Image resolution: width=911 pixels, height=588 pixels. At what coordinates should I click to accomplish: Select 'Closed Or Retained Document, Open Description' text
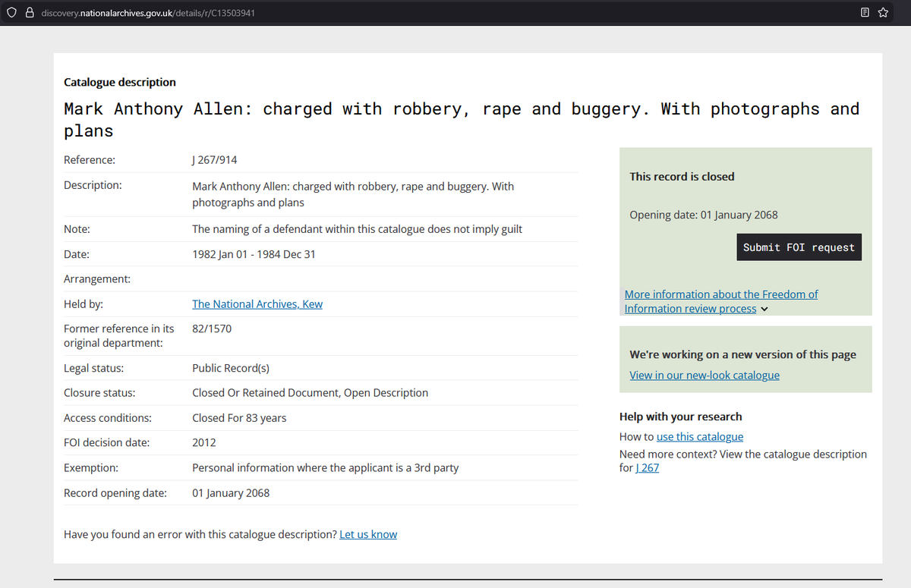(310, 392)
